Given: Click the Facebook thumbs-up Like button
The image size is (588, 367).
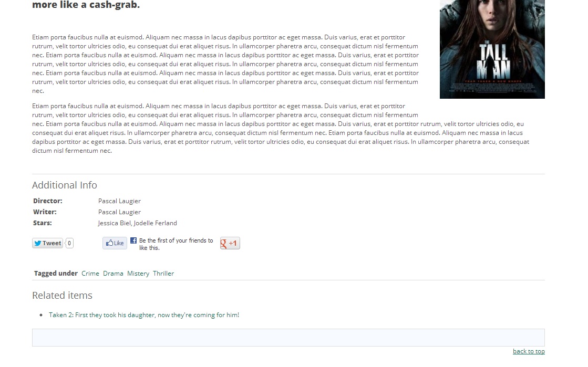Looking at the screenshot, I should (x=115, y=243).
